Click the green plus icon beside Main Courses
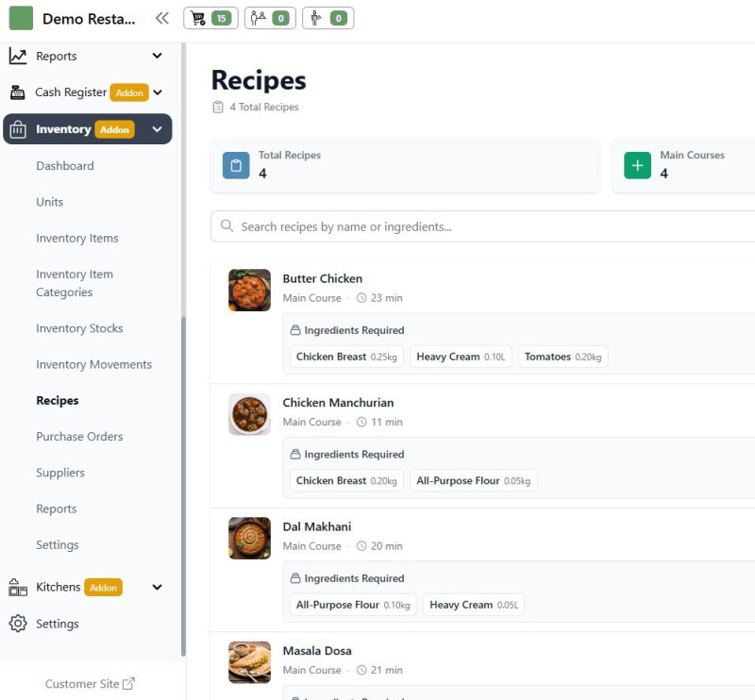 [x=637, y=164]
